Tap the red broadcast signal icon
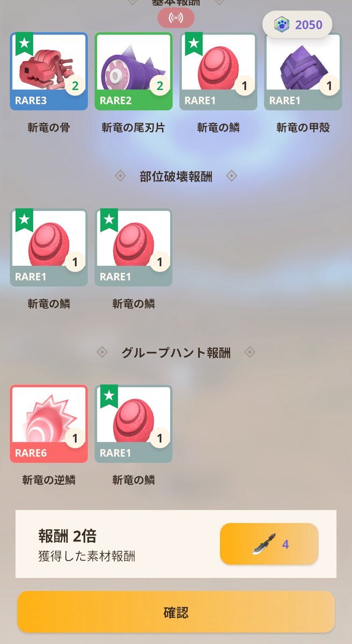The image size is (352, 644). [176, 18]
